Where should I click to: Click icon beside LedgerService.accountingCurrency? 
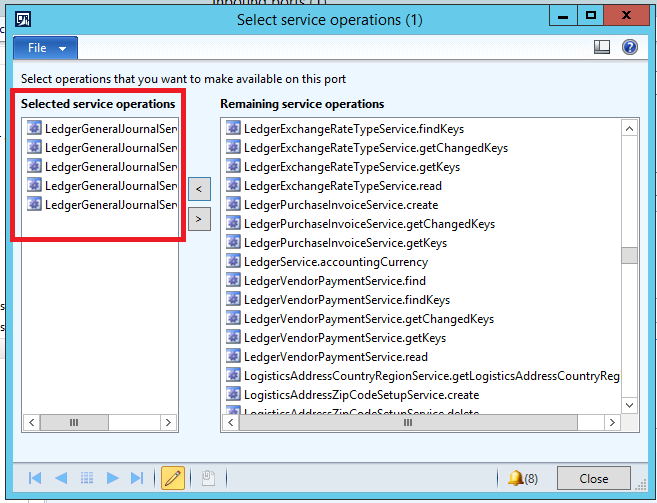tap(233, 261)
